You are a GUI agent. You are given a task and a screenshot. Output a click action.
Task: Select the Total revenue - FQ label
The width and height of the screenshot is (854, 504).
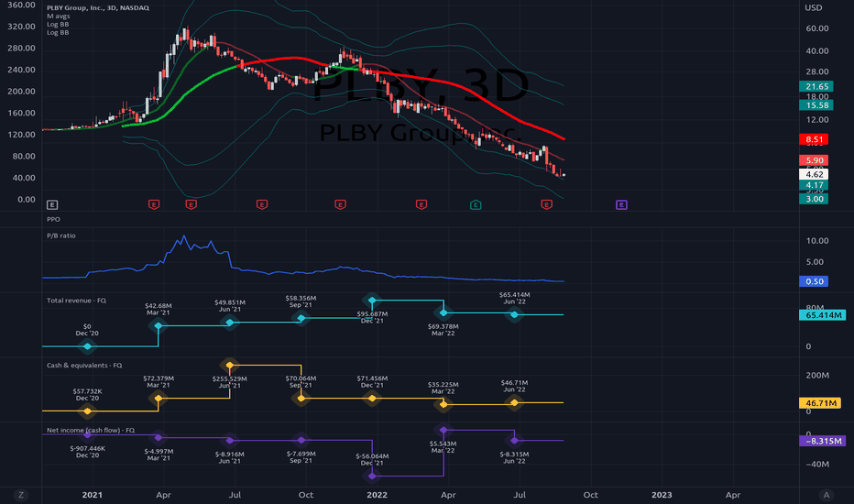76,301
